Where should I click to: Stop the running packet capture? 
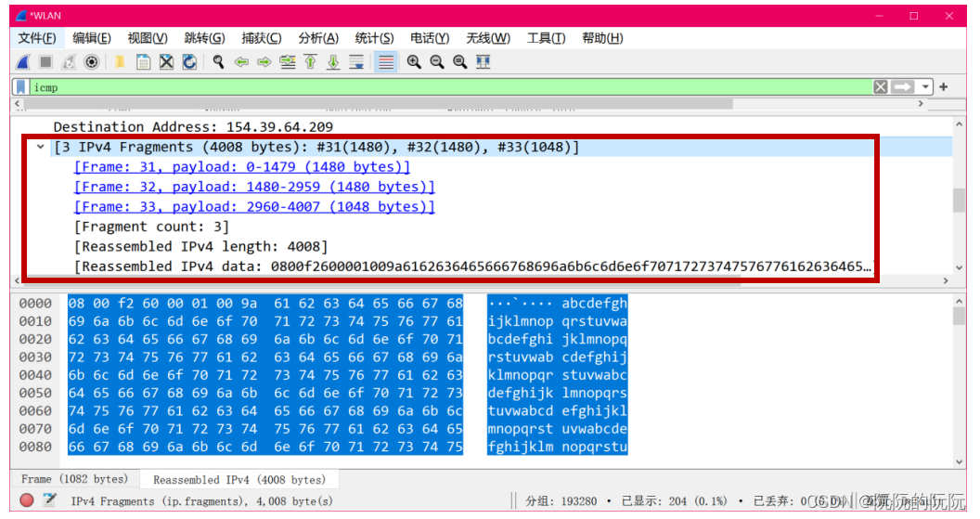click(x=45, y=62)
